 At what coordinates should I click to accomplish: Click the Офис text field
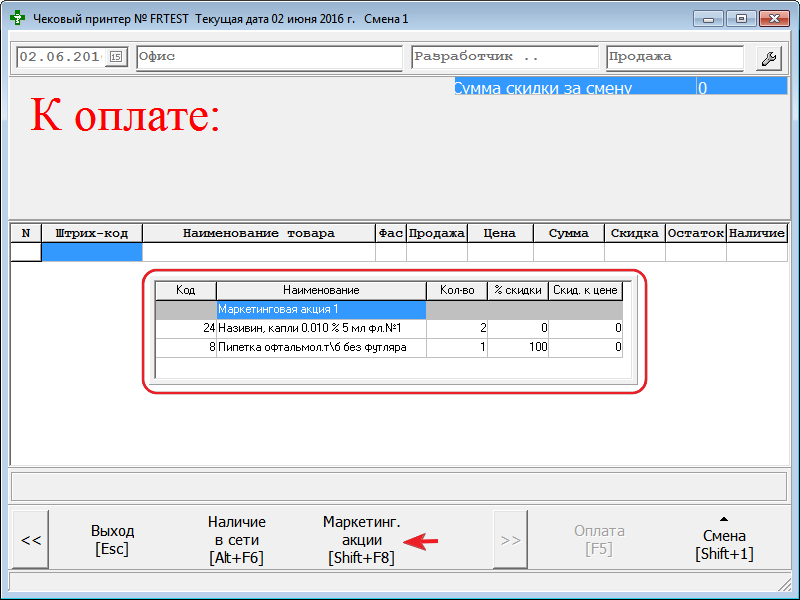(x=270, y=57)
